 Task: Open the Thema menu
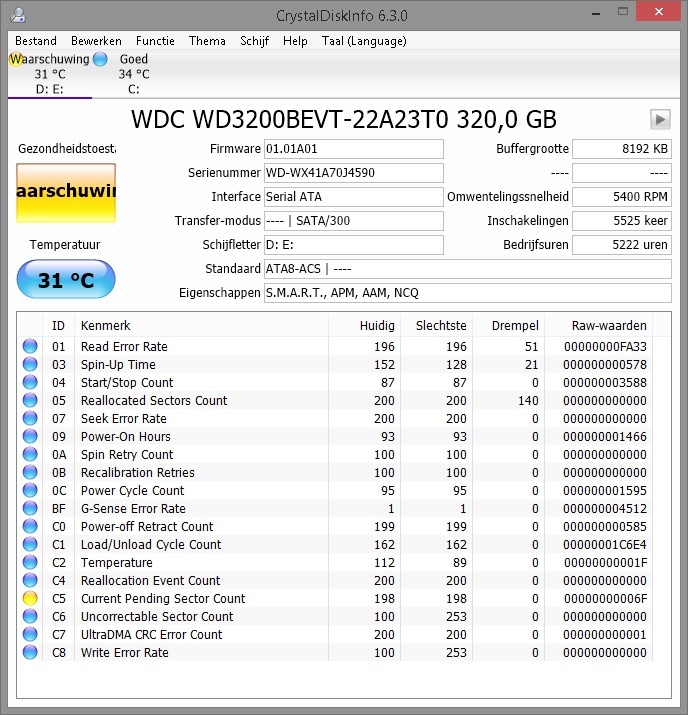(x=207, y=41)
